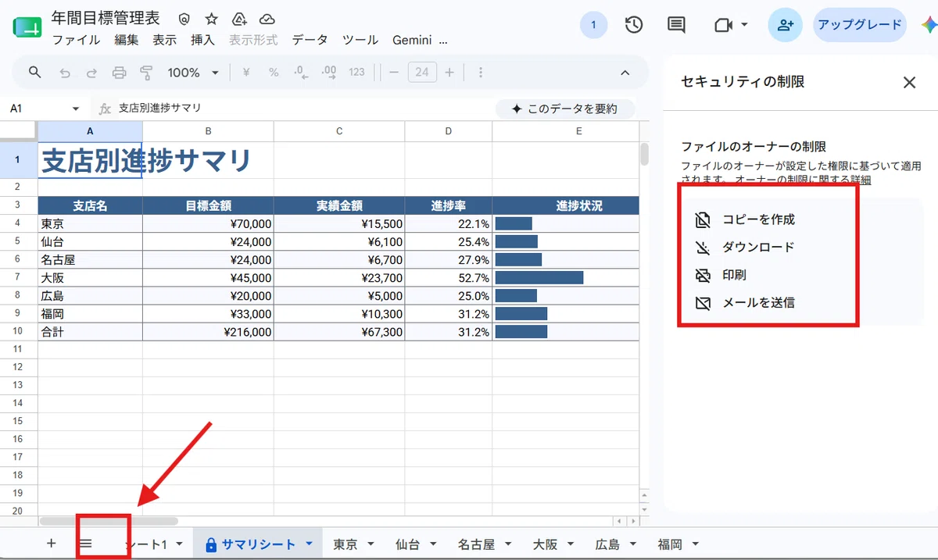
Task: Open the データ menu
Action: pos(310,40)
